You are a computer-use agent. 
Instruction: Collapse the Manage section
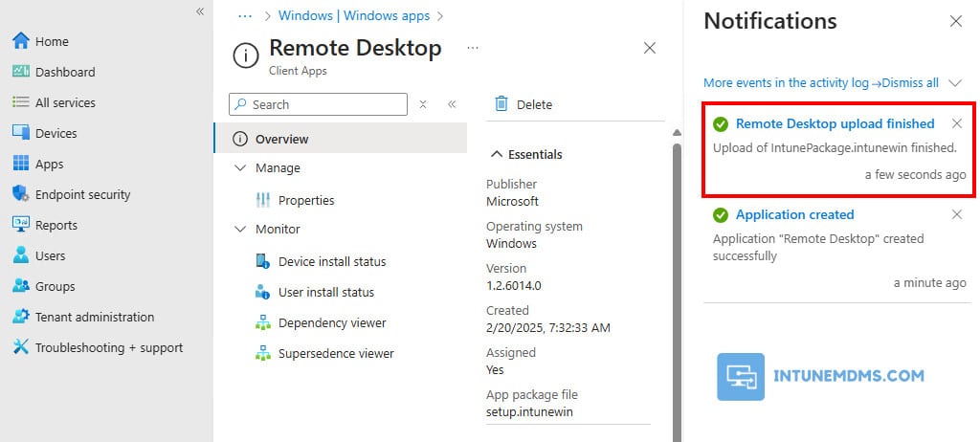point(240,168)
